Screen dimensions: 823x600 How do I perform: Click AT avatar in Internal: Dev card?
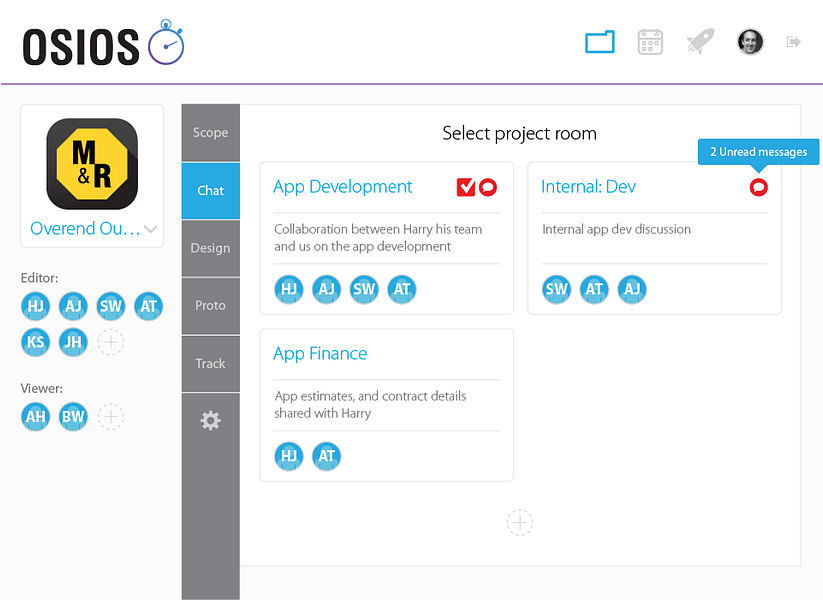coord(594,289)
